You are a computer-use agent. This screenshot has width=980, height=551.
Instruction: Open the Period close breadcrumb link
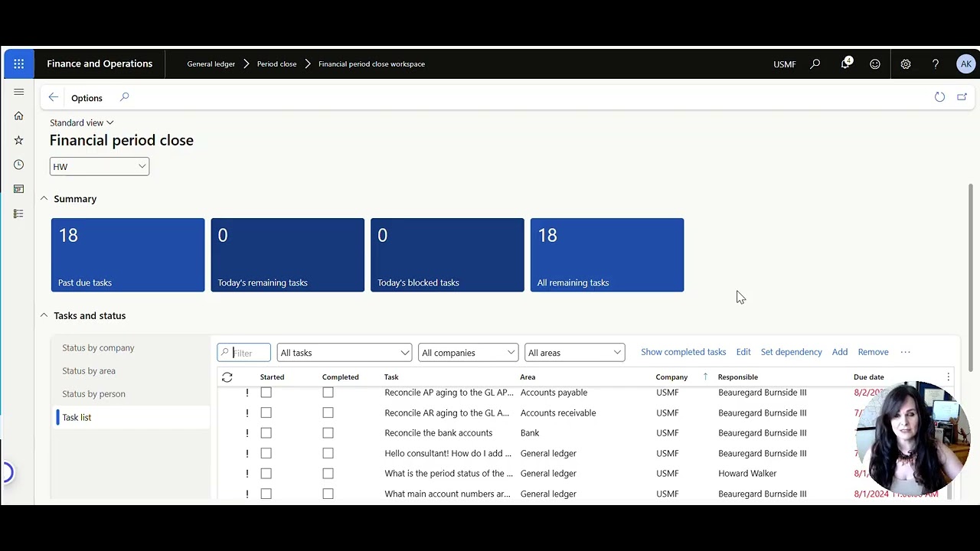(x=276, y=64)
